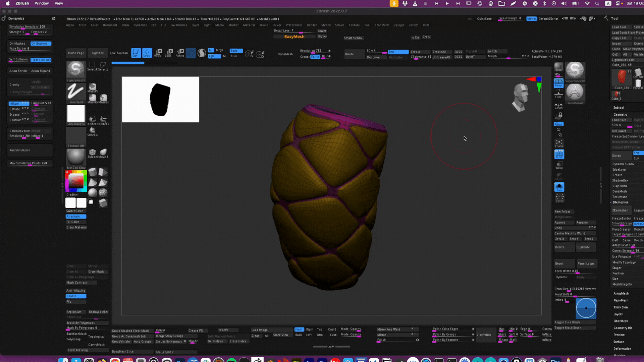Expand the DynaMesh section in Geometry
This screenshot has width=644, height=362.
[619, 191]
